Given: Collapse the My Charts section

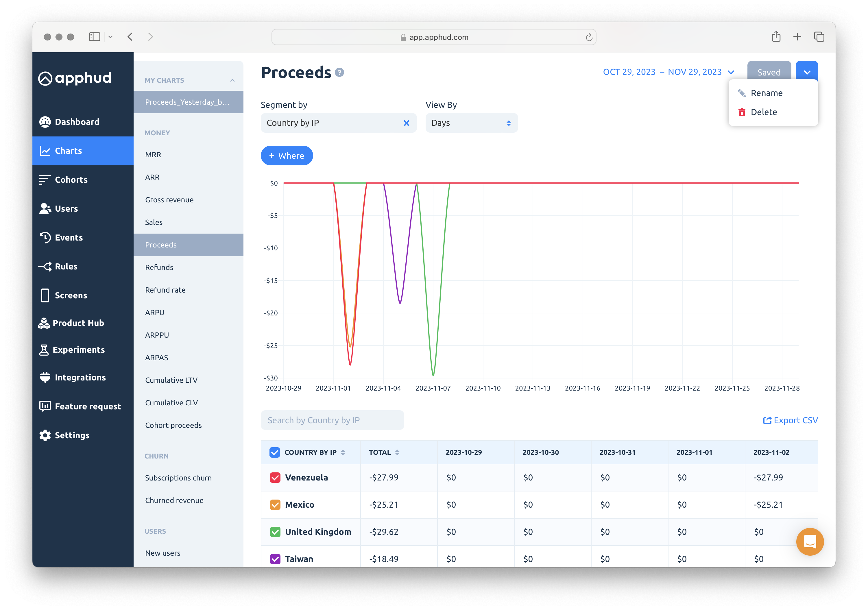Looking at the screenshot, I should [232, 80].
